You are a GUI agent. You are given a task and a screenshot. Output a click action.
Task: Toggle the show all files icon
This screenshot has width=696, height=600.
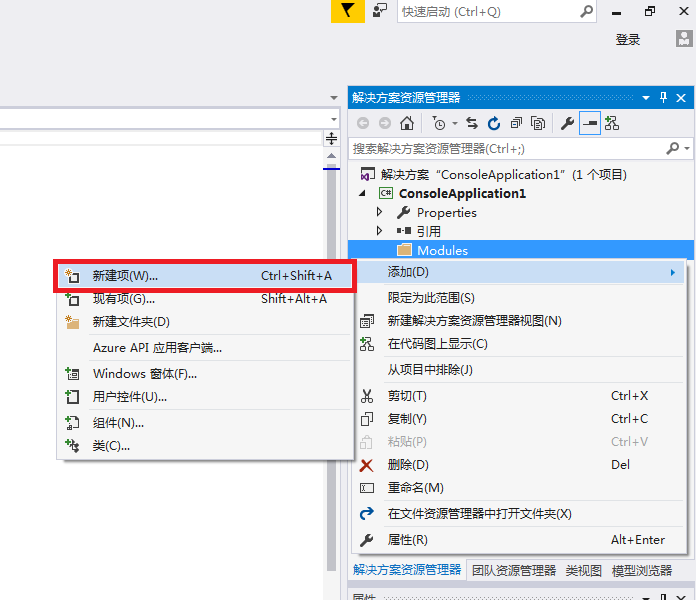coord(538,123)
